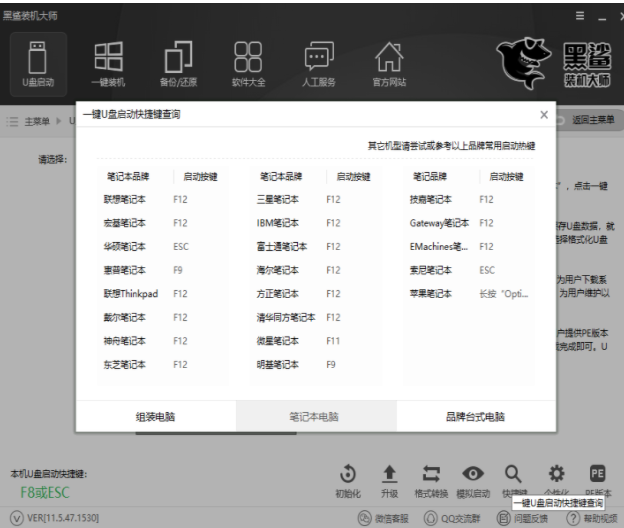
Task: Click the version VER[11.5.47.1530] label
Action: (63, 518)
